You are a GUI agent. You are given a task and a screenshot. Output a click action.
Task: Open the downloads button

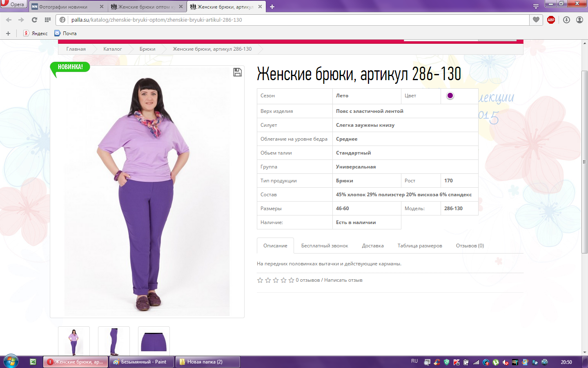click(x=566, y=20)
